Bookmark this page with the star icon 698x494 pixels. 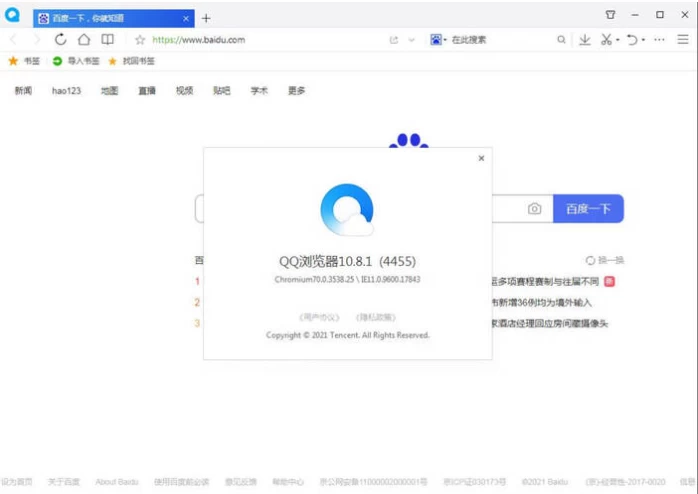pyautogui.click(x=140, y=40)
